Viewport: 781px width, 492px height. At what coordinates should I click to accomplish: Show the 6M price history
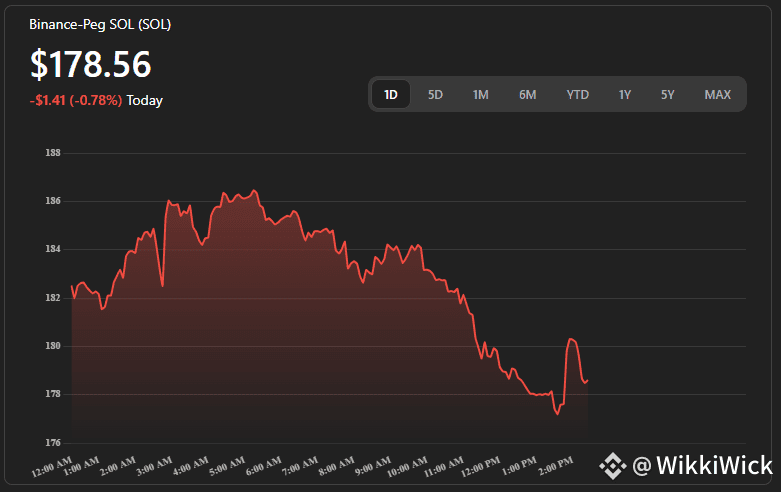(x=527, y=95)
